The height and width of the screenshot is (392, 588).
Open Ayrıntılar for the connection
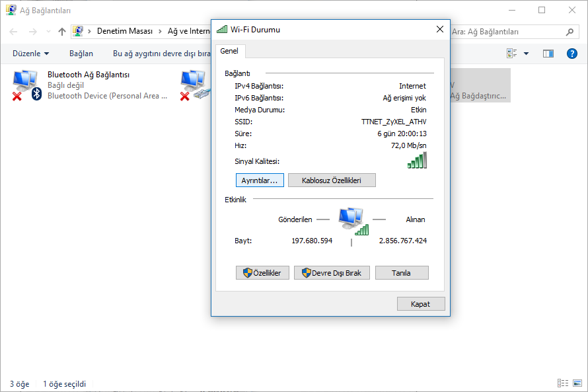[260, 180]
